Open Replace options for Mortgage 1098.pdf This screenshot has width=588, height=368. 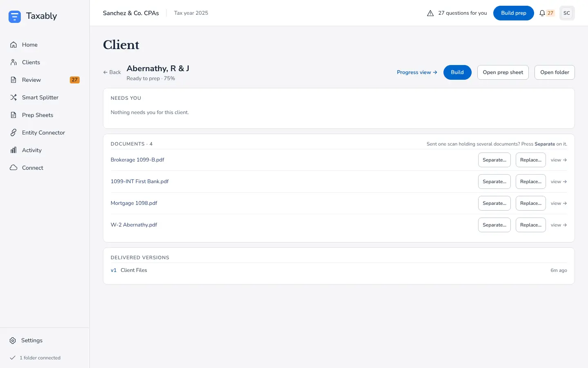[x=531, y=203]
